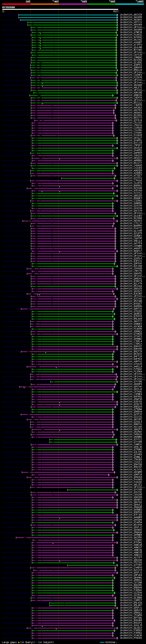This screenshot has height=644, width=146.
Task: Click the red ~20% identity legend segment
Action: pos(16,4)
